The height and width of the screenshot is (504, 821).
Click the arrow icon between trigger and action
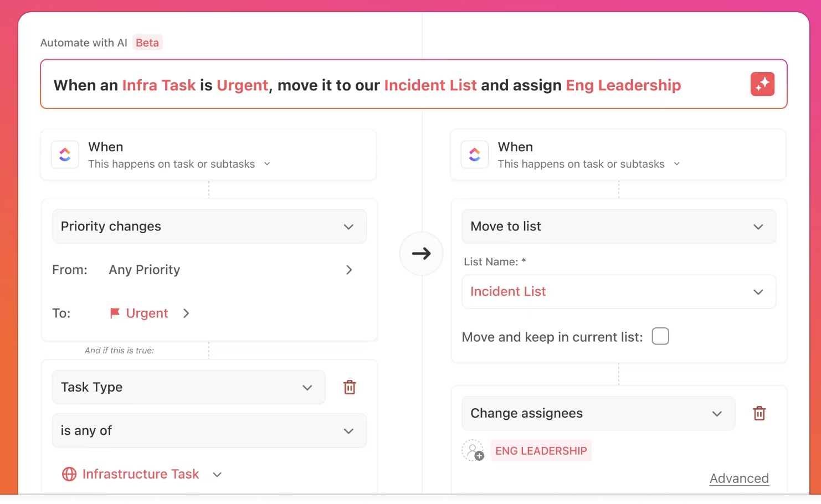pyautogui.click(x=422, y=253)
